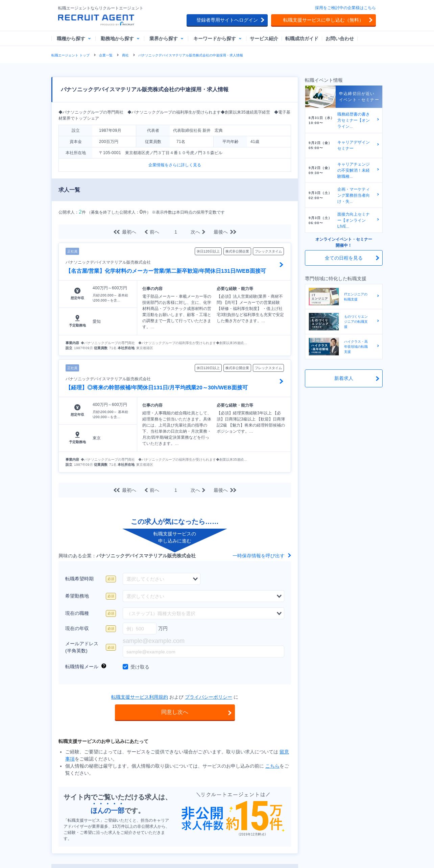This screenshot has height=868, width=434.
Task: Click the arrow beside キャリアデザインセミナー
Action: click(378, 144)
